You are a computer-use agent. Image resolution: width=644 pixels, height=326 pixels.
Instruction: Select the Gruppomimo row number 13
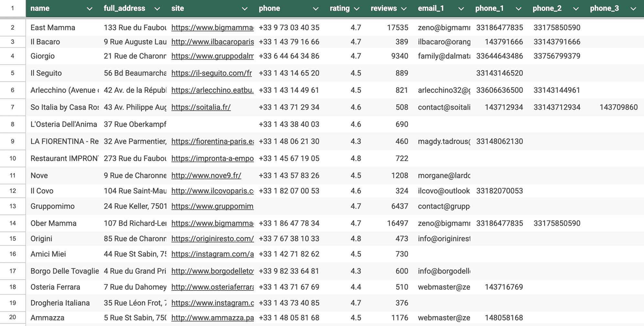point(13,206)
